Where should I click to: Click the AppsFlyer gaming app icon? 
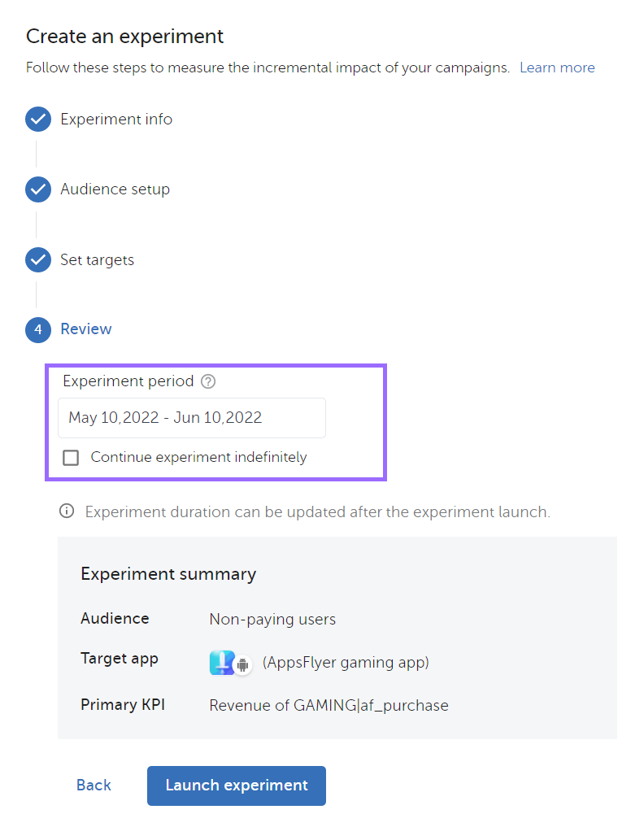[x=221, y=663]
